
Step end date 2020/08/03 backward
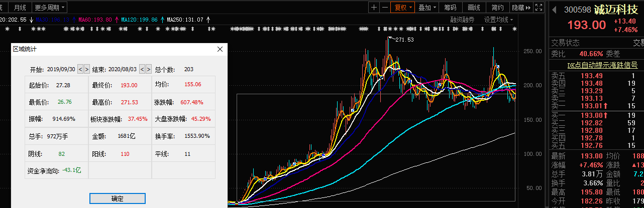pyautogui.click(x=142, y=69)
